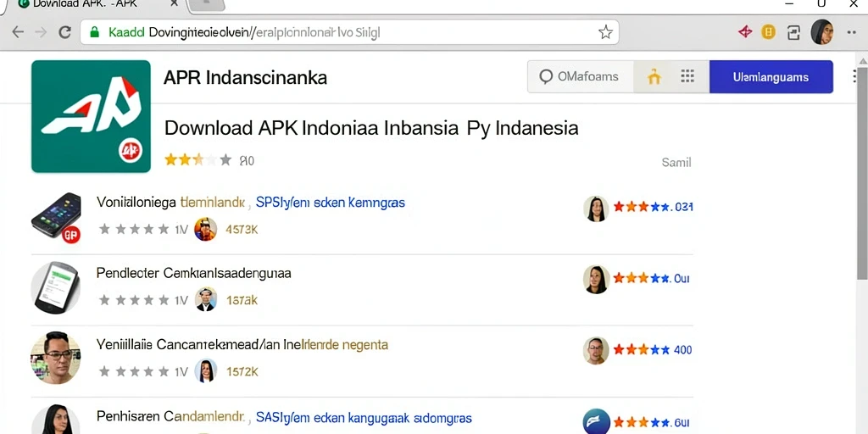Open the apps grid icon in header

(687, 76)
